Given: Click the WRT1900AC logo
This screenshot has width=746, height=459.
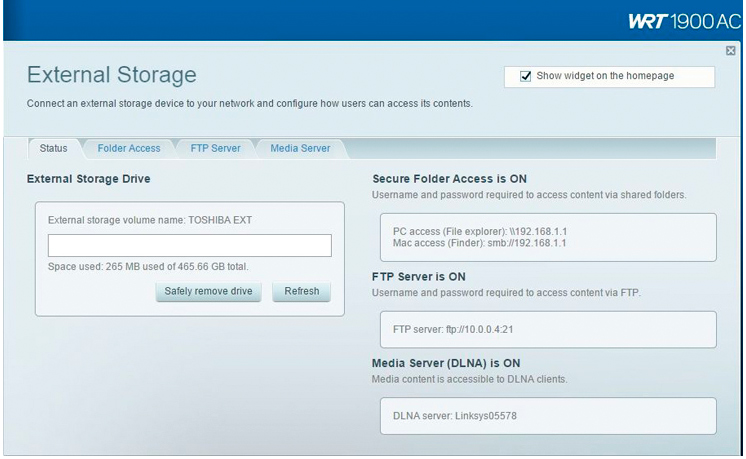Looking at the screenshot, I should click(x=684, y=20).
